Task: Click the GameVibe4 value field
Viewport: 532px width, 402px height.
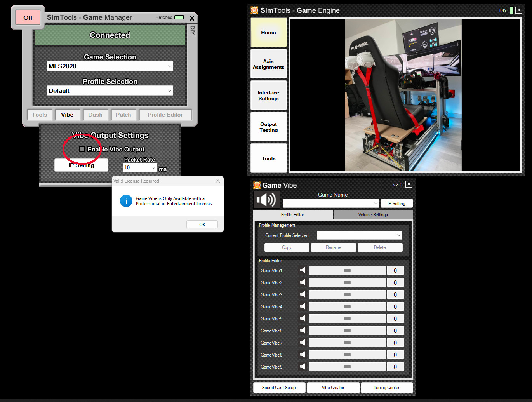Action: point(395,306)
